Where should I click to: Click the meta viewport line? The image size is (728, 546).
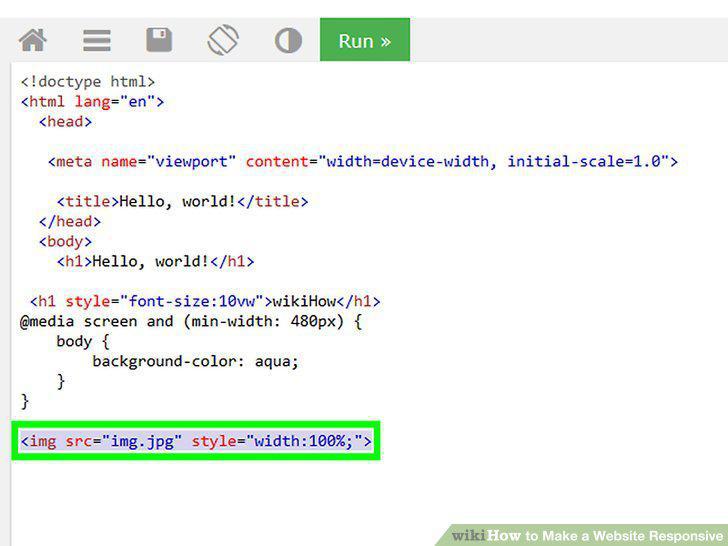363,162
